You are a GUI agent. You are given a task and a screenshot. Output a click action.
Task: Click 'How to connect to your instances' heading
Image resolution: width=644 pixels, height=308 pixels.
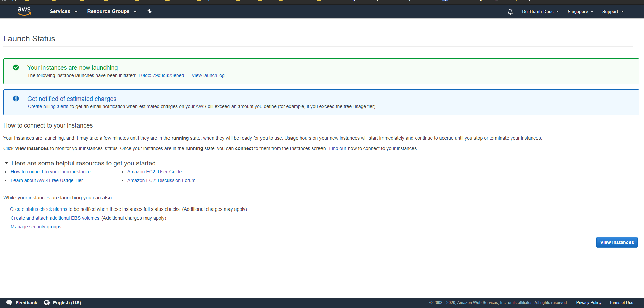point(48,125)
